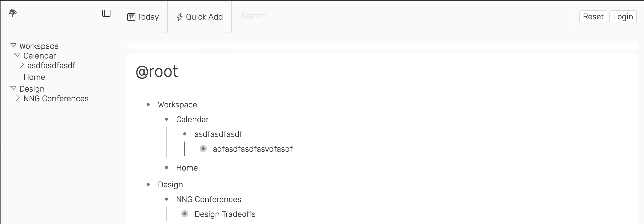The height and width of the screenshot is (224, 644).
Task: Click the bullet next to Workspace outline item
Action: (x=148, y=104)
